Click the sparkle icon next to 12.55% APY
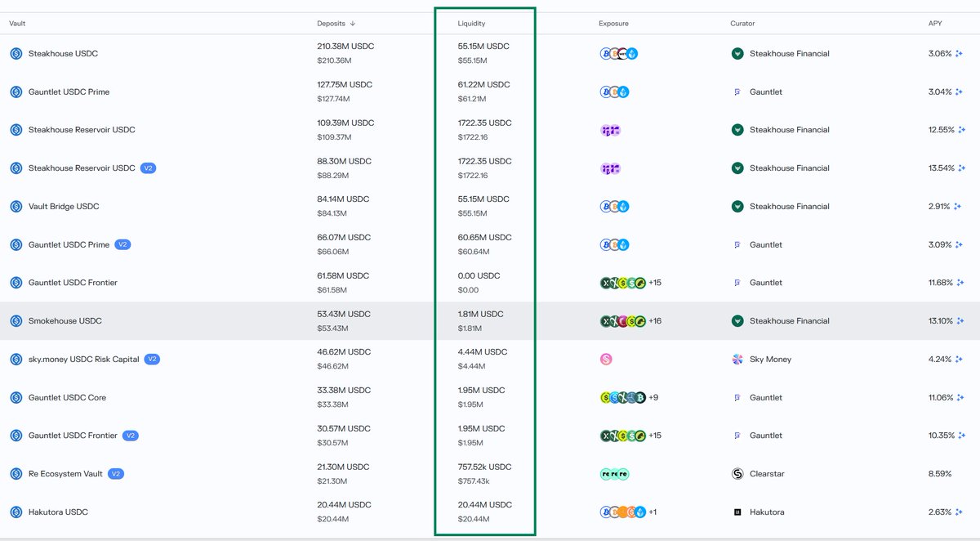The height and width of the screenshot is (541, 980). pos(961,130)
